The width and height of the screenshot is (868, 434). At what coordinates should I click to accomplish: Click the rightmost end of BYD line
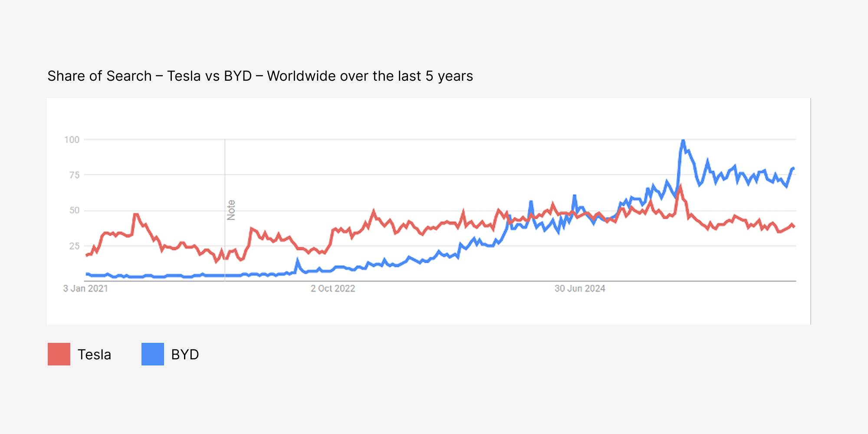[x=794, y=168]
